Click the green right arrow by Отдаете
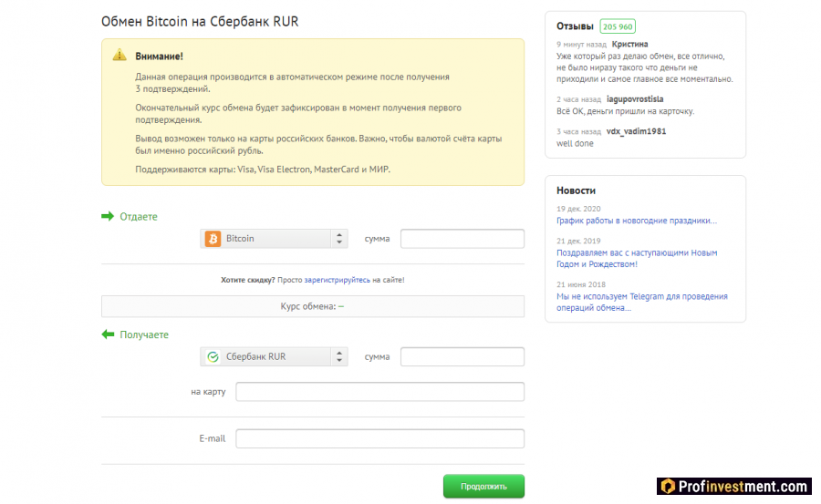Screen dimensions: 821x504 point(108,216)
